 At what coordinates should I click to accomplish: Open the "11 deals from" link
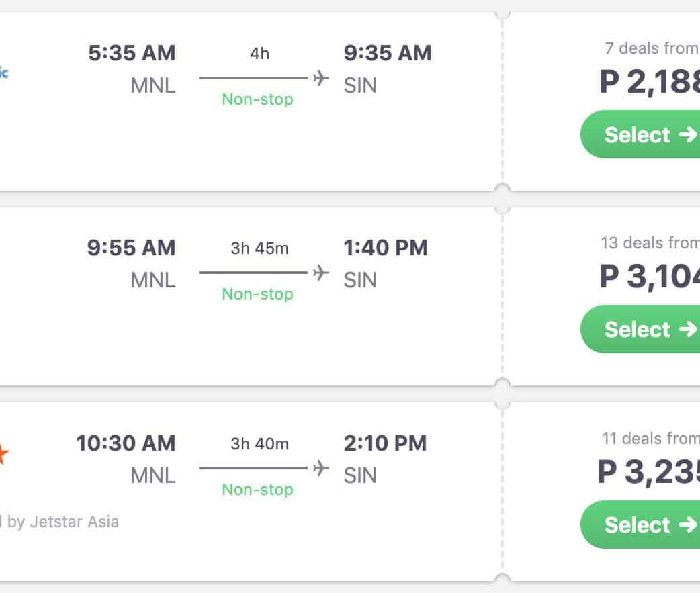pos(650,439)
